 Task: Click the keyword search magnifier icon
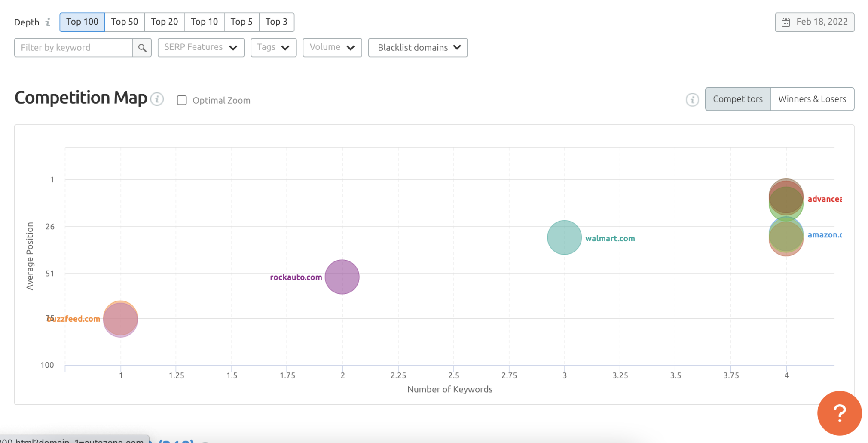142,48
